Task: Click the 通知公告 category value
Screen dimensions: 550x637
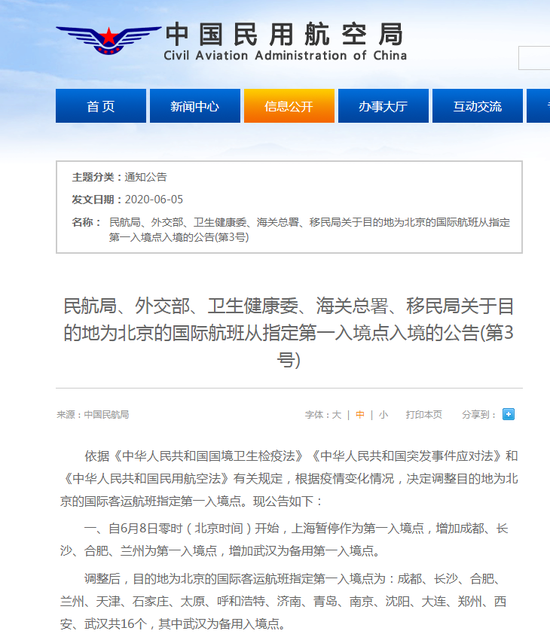Action: 146,177
